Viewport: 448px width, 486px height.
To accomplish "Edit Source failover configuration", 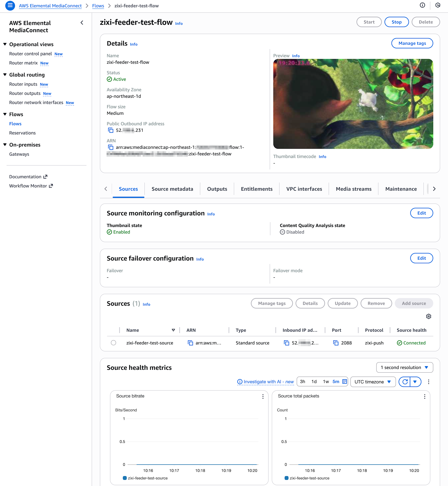I will point(421,258).
